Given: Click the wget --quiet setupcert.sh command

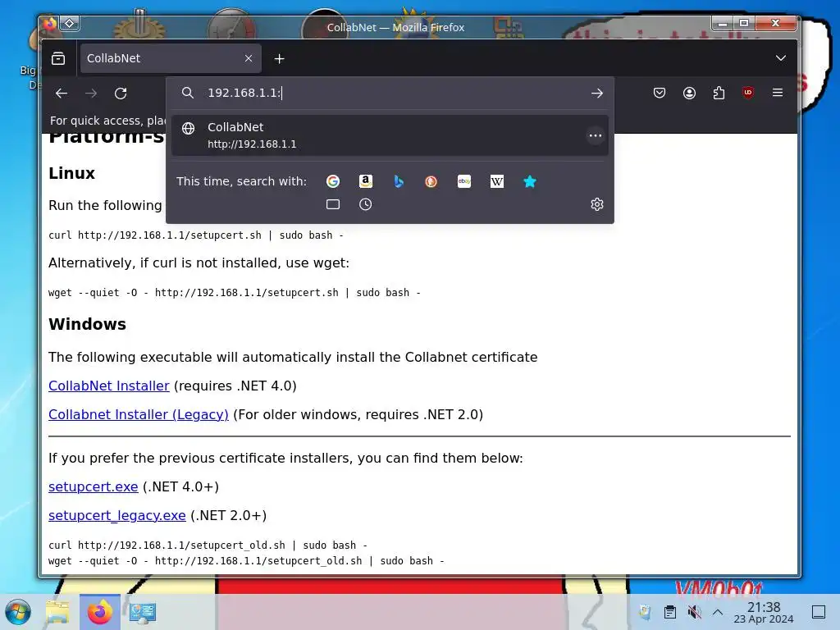Looking at the screenshot, I should (234, 293).
